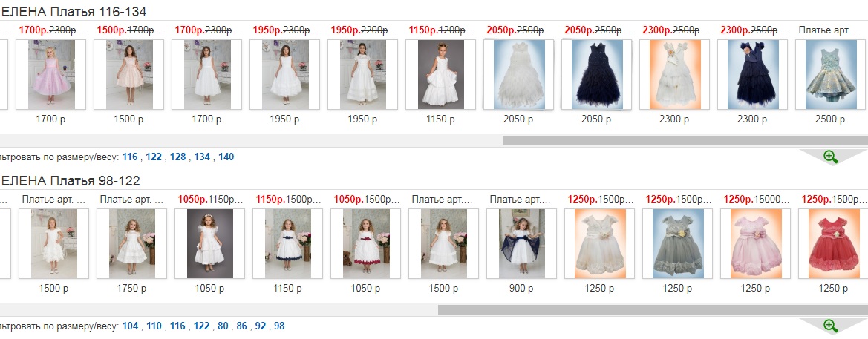This screenshot has width=868, height=339.
Task: Filter by size 86
Action: (242, 326)
